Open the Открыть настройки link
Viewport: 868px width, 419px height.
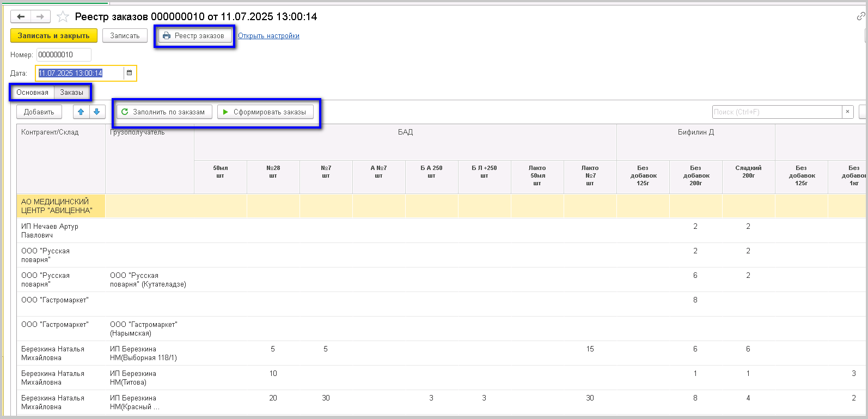click(x=268, y=36)
